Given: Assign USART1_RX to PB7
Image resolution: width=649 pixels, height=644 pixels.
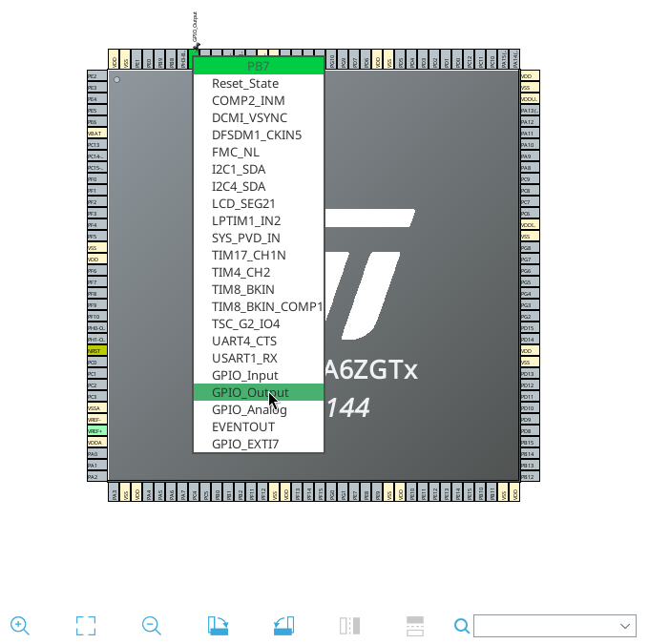Looking at the screenshot, I should [x=259, y=359].
